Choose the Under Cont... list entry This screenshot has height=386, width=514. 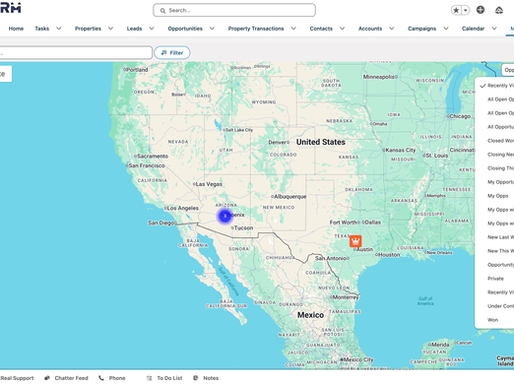[x=495, y=306]
